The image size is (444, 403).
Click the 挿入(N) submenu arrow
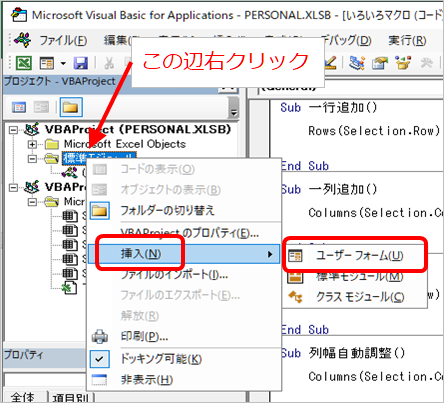[270, 254]
